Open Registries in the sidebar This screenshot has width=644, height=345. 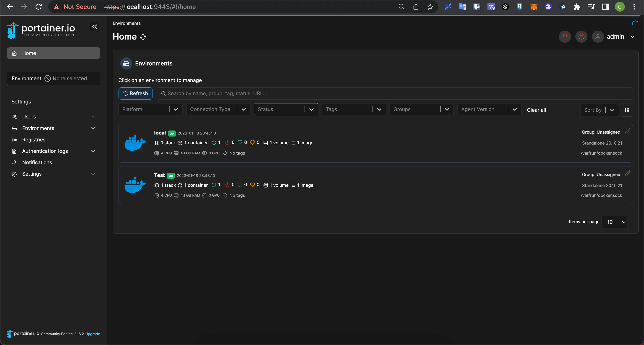[34, 140]
